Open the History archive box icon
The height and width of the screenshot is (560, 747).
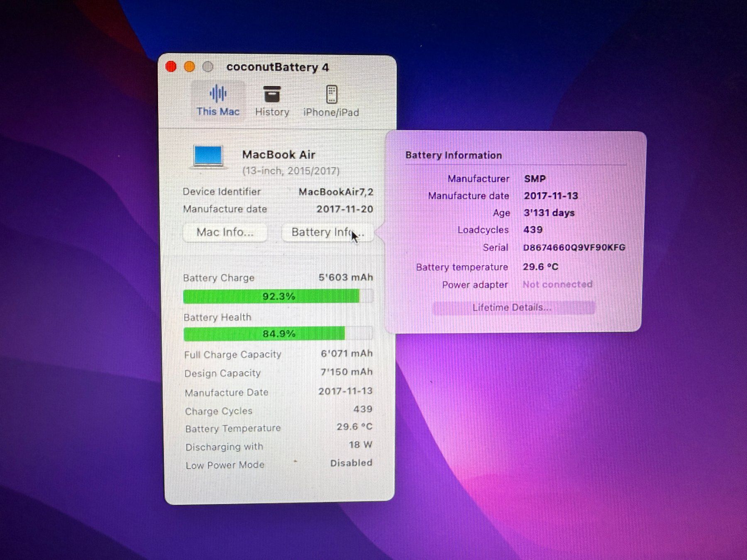272,94
